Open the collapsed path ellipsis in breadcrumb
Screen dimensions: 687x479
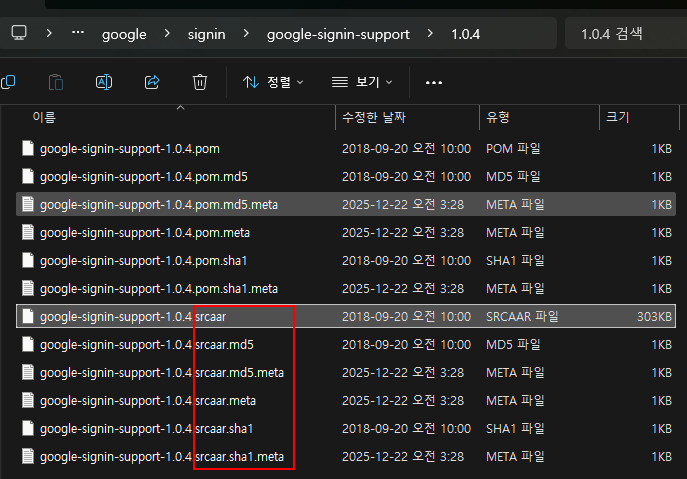coord(78,32)
